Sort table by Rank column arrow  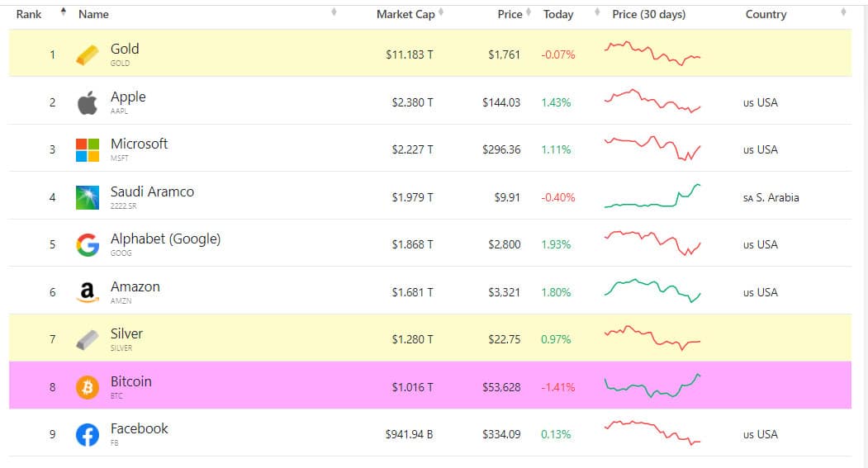pos(64,12)
